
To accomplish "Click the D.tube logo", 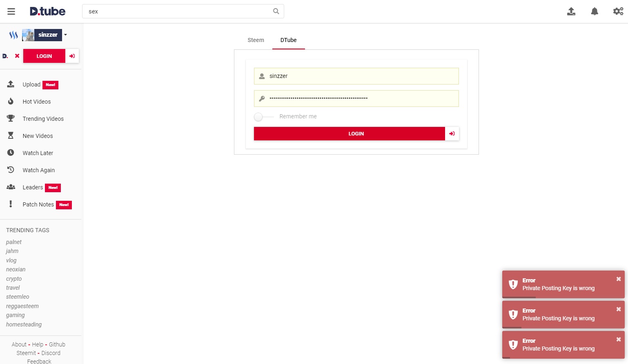I will click(47, 11).
